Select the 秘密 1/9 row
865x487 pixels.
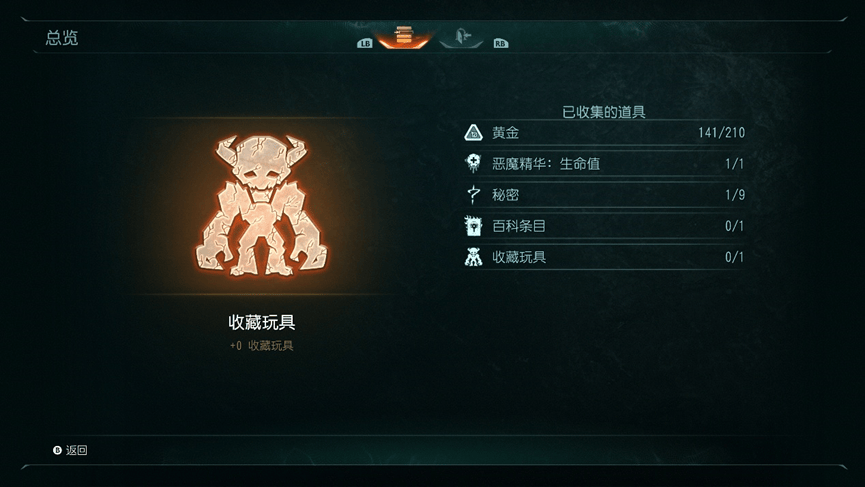[605, 195]
